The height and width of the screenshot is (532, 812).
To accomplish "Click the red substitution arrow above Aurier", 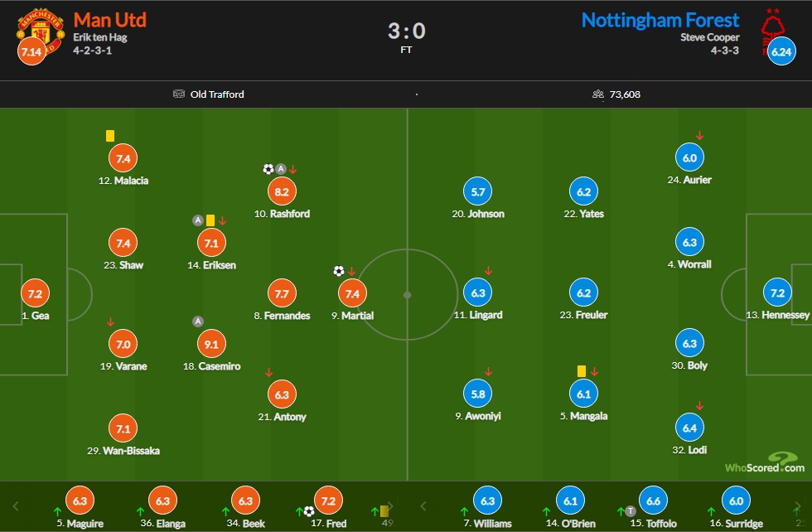I will point(699,136).
